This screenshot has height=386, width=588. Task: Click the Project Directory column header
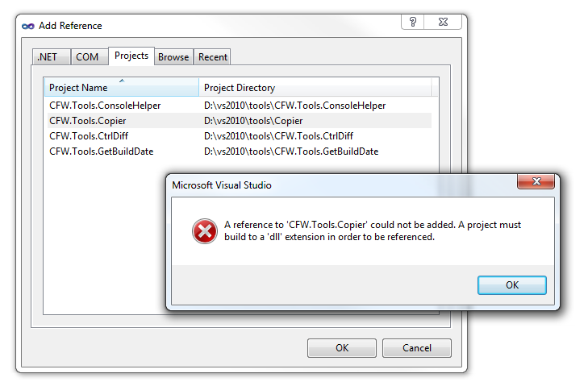coord(315,87)
